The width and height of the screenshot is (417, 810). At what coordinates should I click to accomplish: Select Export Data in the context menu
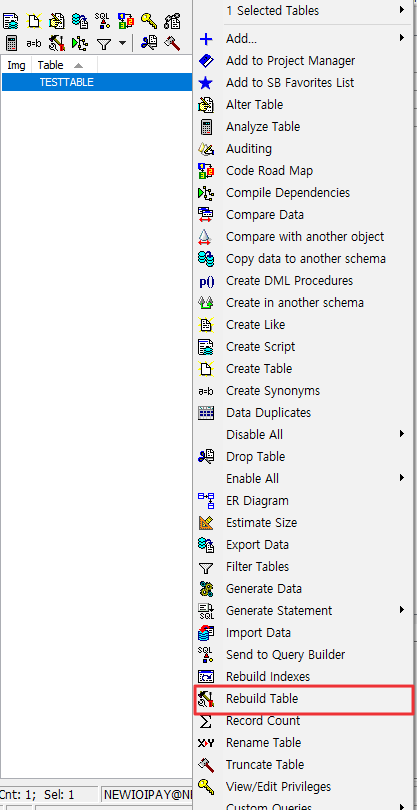pyautogui.click(x=303, y=544)
